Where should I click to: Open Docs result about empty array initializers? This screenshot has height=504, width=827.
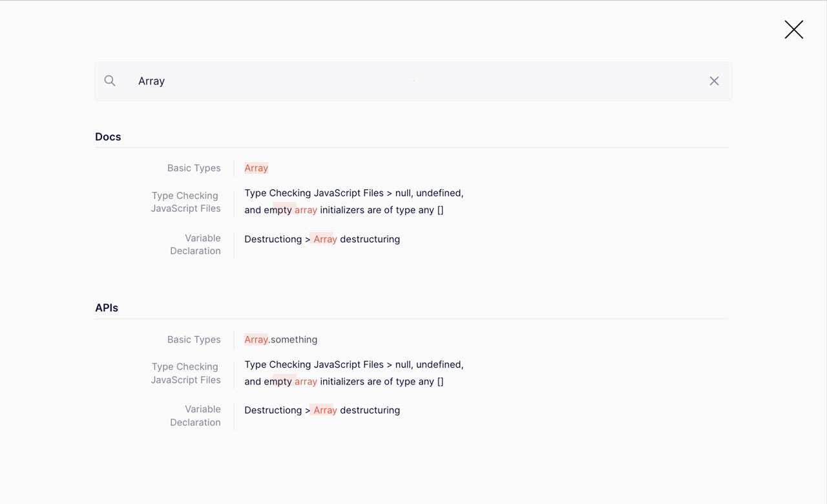(353, 202)
